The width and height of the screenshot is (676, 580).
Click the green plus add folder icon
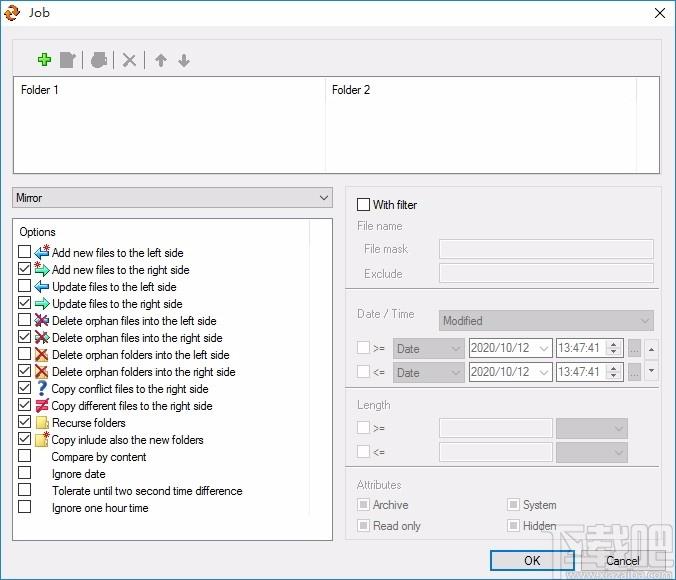44,60
